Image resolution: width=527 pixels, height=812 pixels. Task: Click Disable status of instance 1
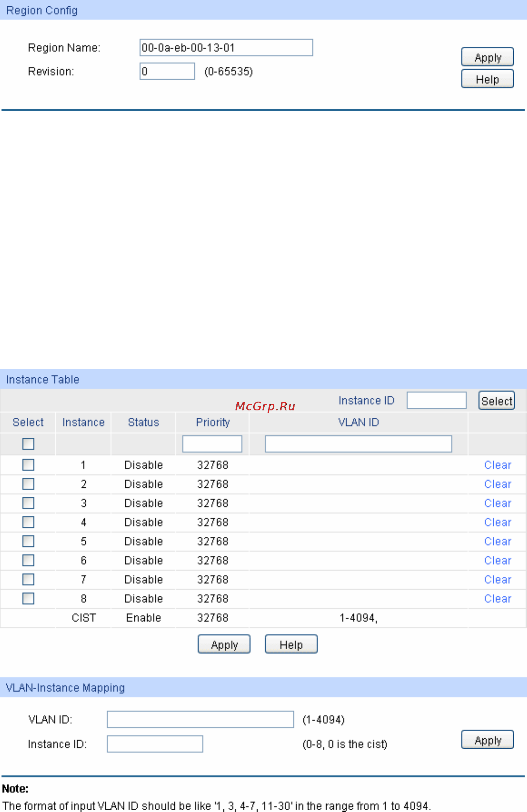tap(143, 465)
